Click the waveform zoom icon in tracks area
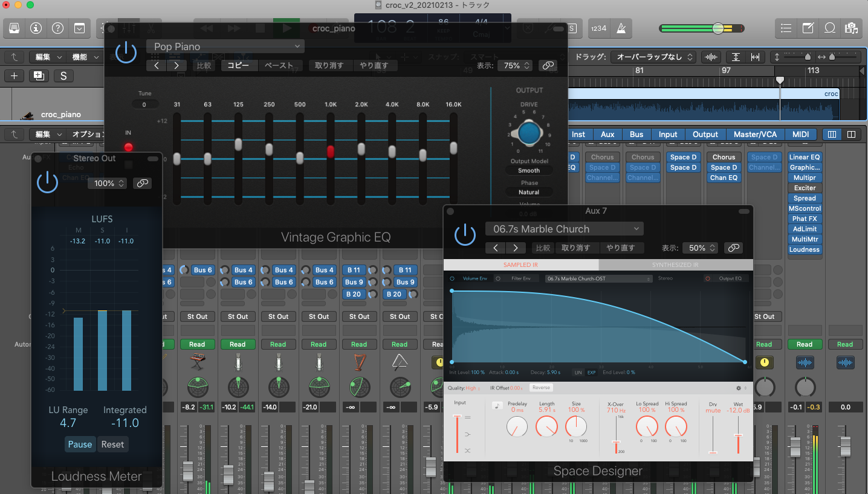This screenshot has width=868, height=494. (x=711, y=57)
